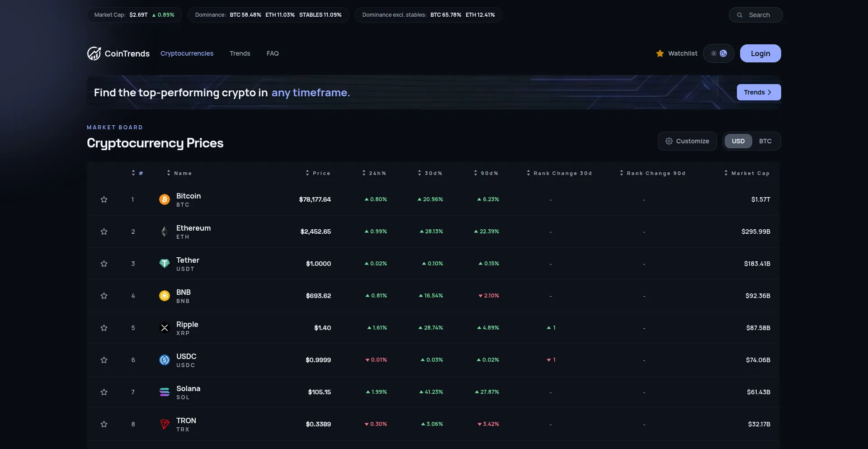Open the Cryptocurrencies nav item
The image size is (868, 449).
[187, 53]
